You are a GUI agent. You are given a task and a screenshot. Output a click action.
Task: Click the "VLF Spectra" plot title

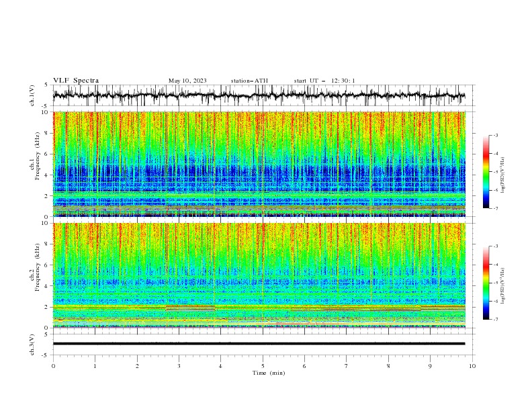(76, 81)
